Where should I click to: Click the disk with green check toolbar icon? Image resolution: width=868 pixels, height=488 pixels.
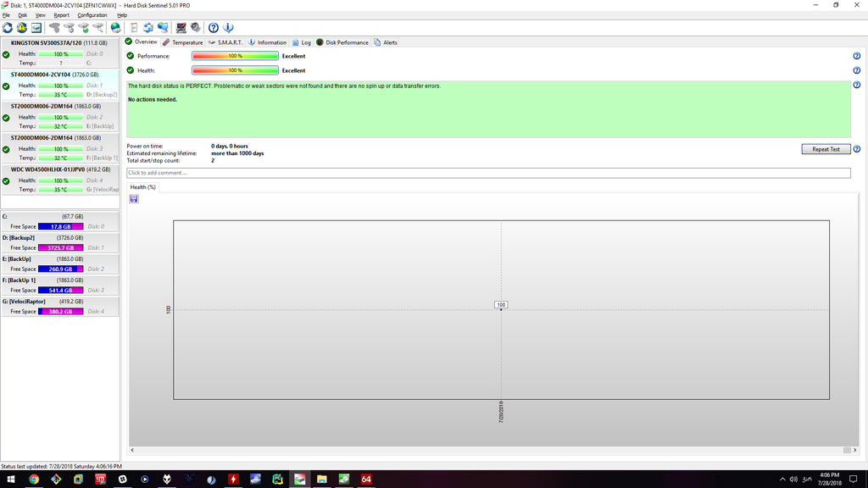[83, 28]
